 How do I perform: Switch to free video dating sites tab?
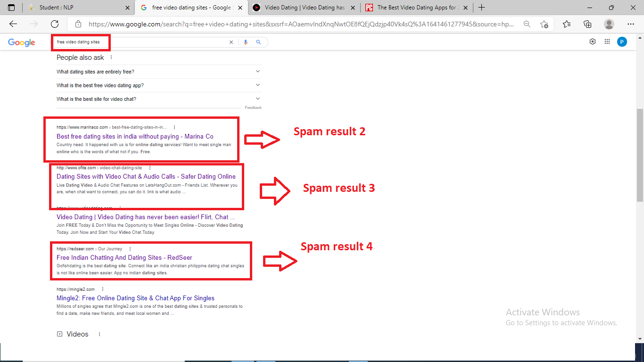191,8
